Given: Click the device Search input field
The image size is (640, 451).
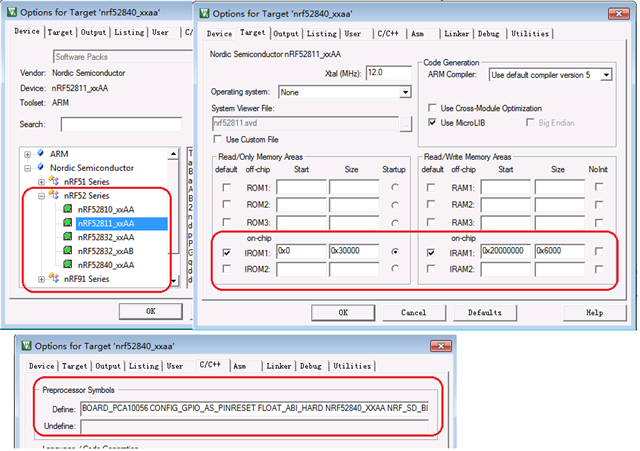Looking at the screenshot, I should tap(121, 124).
